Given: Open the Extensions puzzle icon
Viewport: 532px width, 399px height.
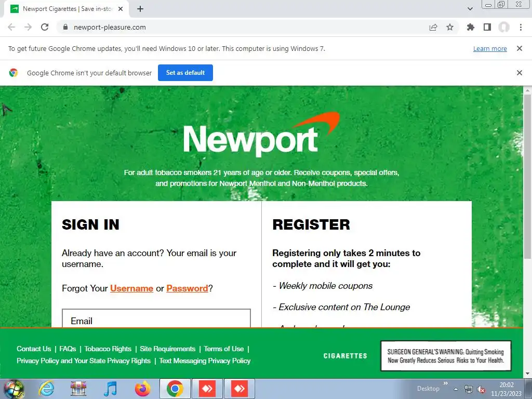Looking at the screenshot, I should click(471, 27).
